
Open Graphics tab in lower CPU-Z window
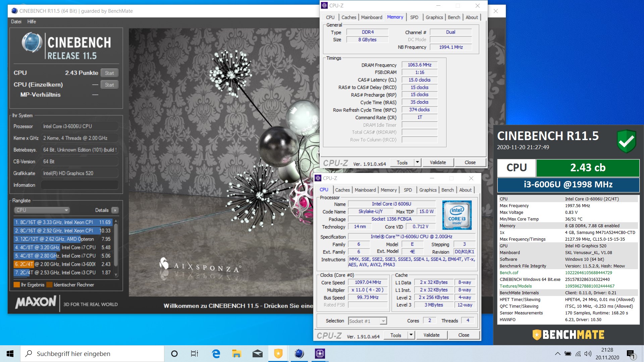coord(428,190)
